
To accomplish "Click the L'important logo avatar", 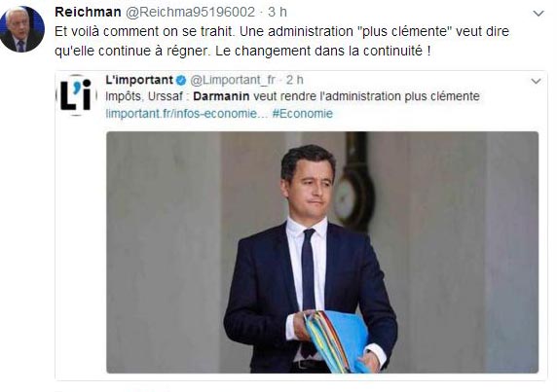I will tap(76, 95).
